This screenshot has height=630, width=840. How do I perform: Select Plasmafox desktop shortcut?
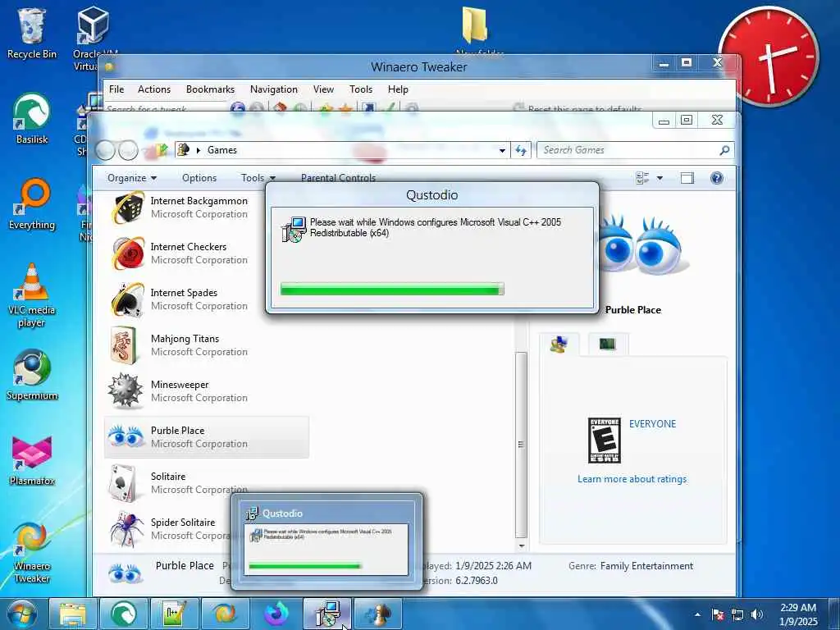tap(32, 461)
